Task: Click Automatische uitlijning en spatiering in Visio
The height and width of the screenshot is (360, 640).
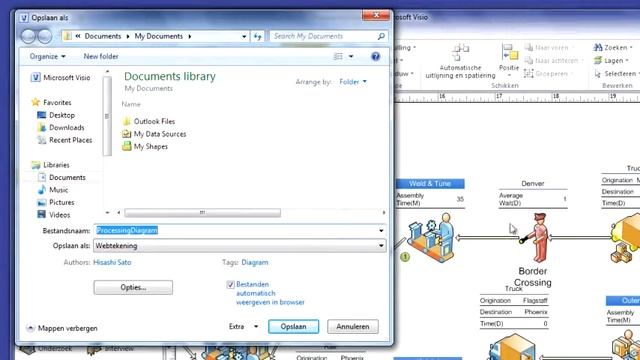Action: [x=460, y=61]
